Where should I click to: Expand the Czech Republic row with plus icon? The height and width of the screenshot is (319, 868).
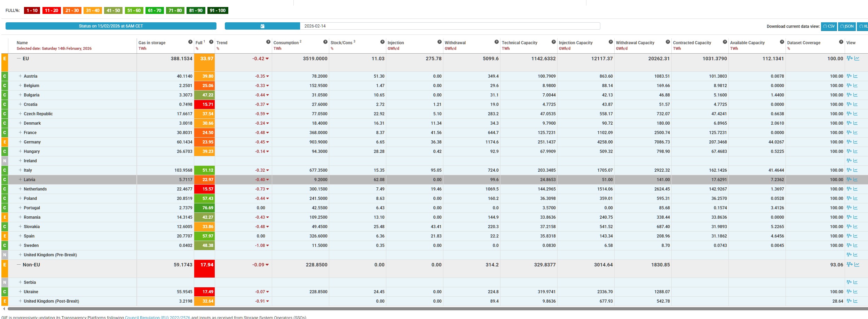coord(20,114)
